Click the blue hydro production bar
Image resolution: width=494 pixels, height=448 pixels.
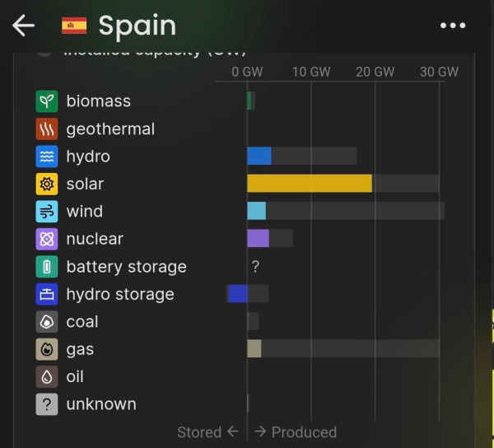click(x=259, y=156)
